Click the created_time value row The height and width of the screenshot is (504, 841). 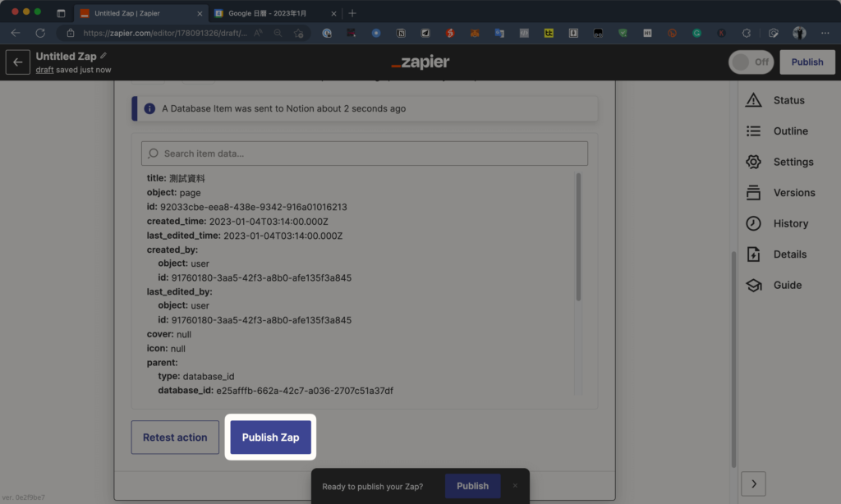[237, 221]
